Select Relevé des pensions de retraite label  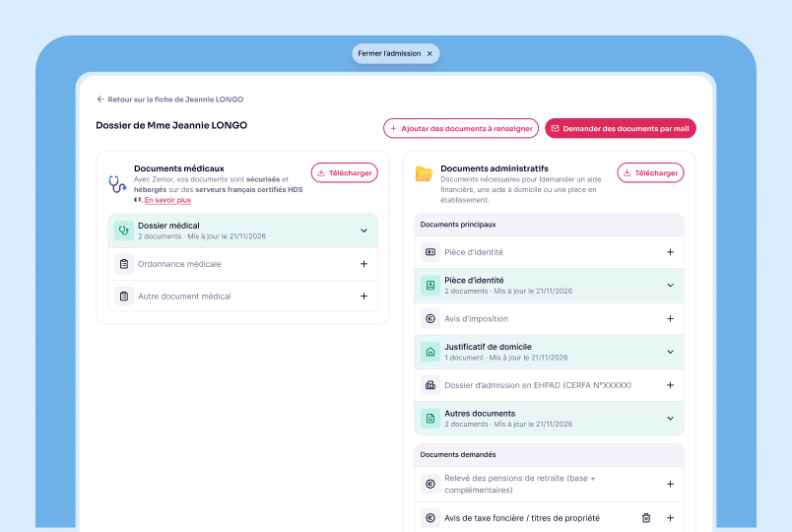tap(520, 484)
